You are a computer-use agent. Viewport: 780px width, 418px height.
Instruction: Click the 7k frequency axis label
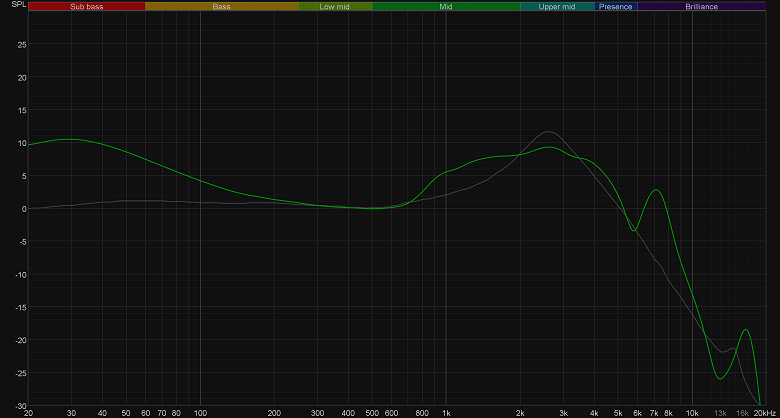(654, 413)
